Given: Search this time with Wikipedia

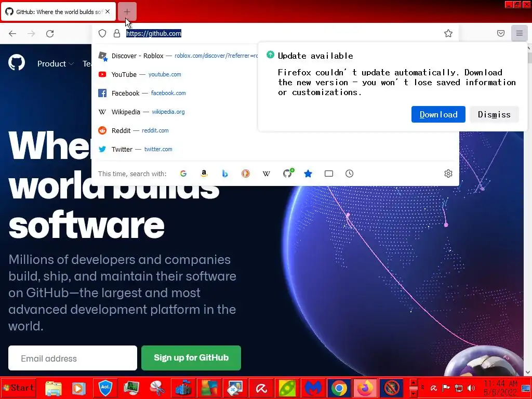Looking at the screenshot, I should pyautogui.click(x=267, y=174).
